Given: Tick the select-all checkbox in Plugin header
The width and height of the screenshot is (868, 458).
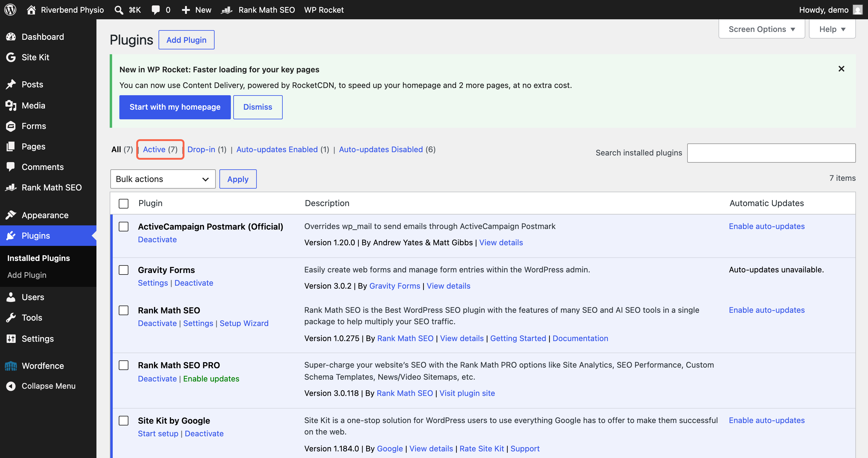Looking at the screenshot, I should point(124,203).
